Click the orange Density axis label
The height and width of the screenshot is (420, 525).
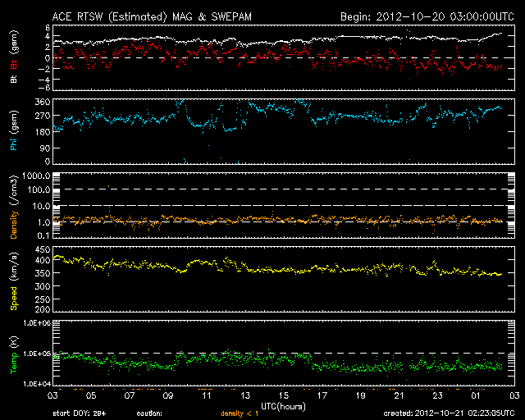(14, 221)
